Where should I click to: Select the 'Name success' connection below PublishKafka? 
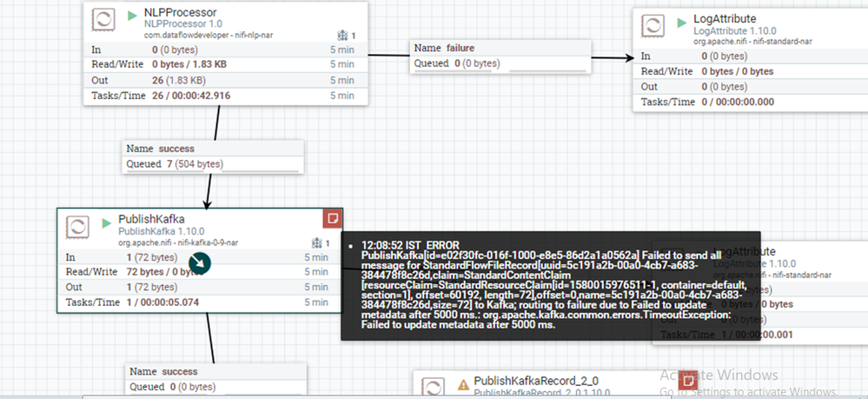pyautogui.click(x=163, y=371)
